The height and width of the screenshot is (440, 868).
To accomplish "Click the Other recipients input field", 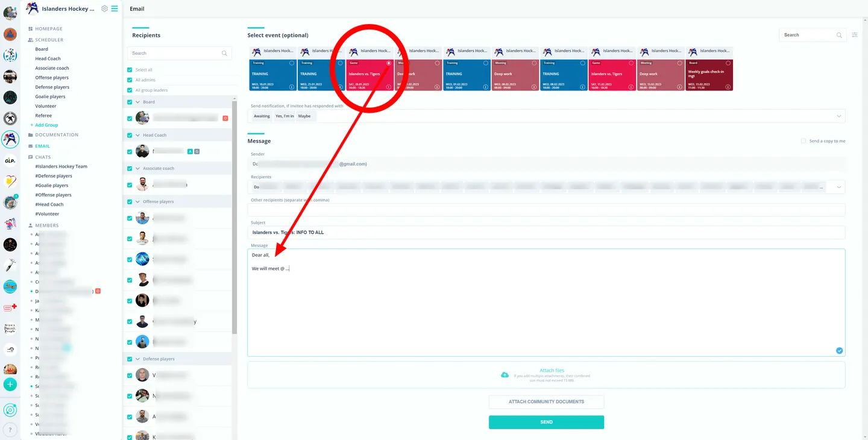I will click(546, 209).
